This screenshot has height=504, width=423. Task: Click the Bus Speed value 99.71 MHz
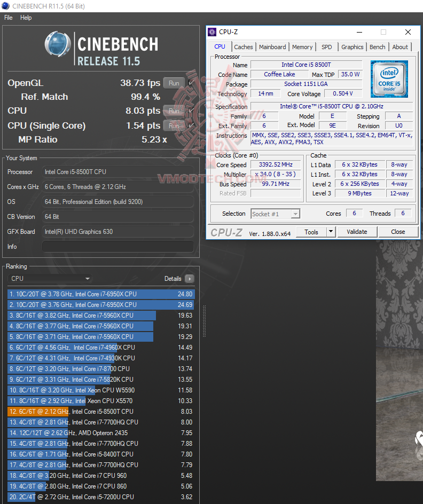click(x=276, y=184)
